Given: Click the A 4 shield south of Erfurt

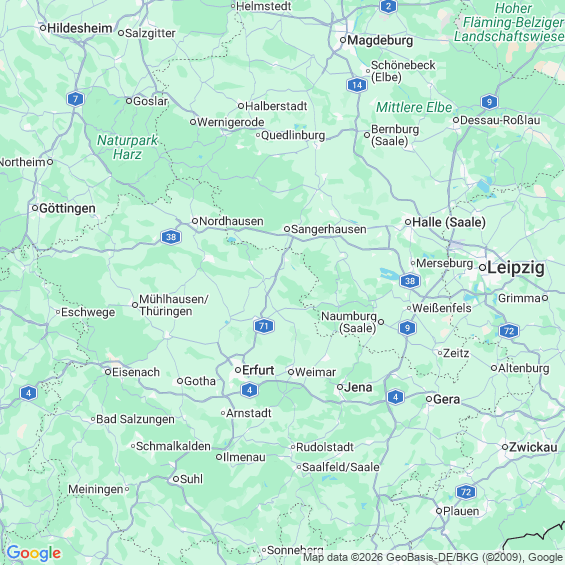Looking at the screenshot, I should (249, 390).
